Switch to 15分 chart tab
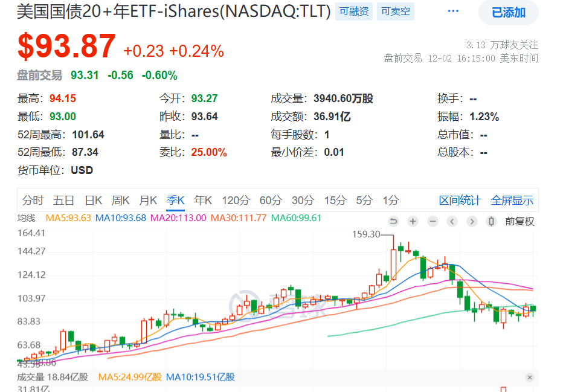 (x=335, y=200)
